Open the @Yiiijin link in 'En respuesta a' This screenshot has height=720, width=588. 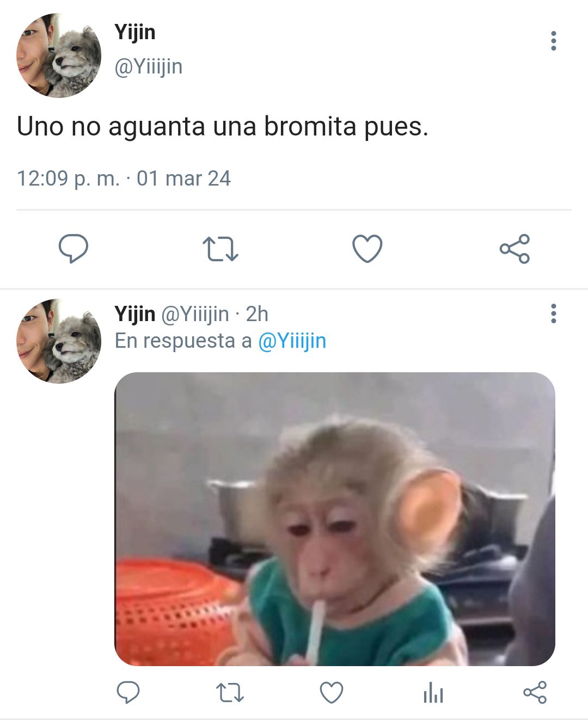click(x=292, y=341)
